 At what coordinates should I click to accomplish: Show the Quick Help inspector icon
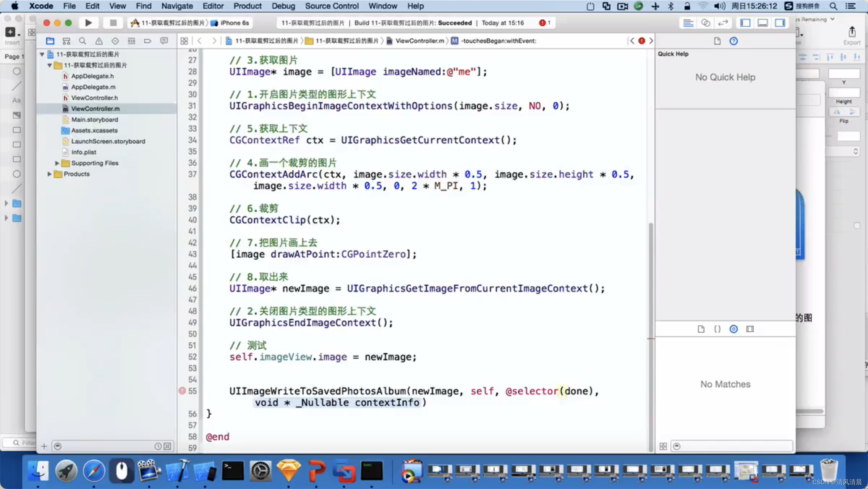[x=733, y=41]
